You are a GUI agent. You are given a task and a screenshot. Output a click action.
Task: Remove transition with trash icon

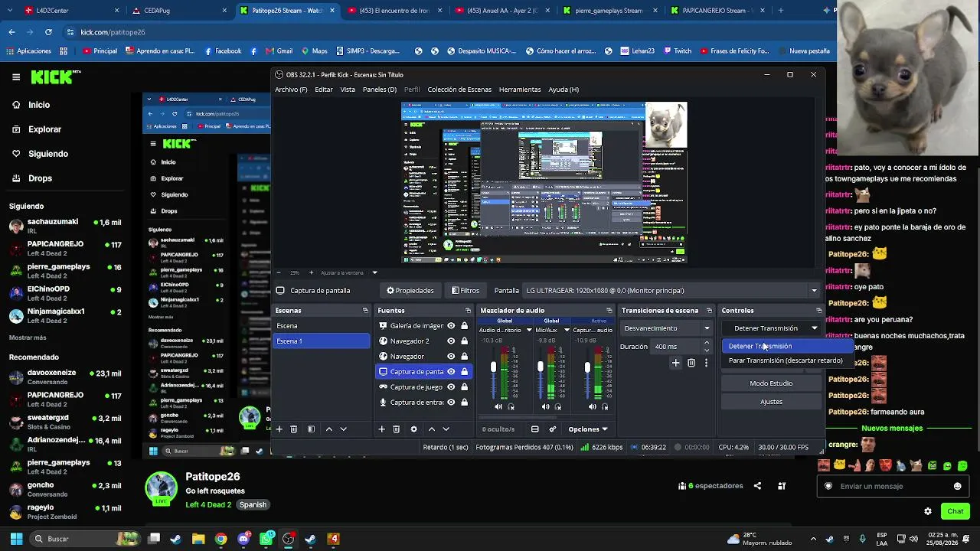[691, 363]
